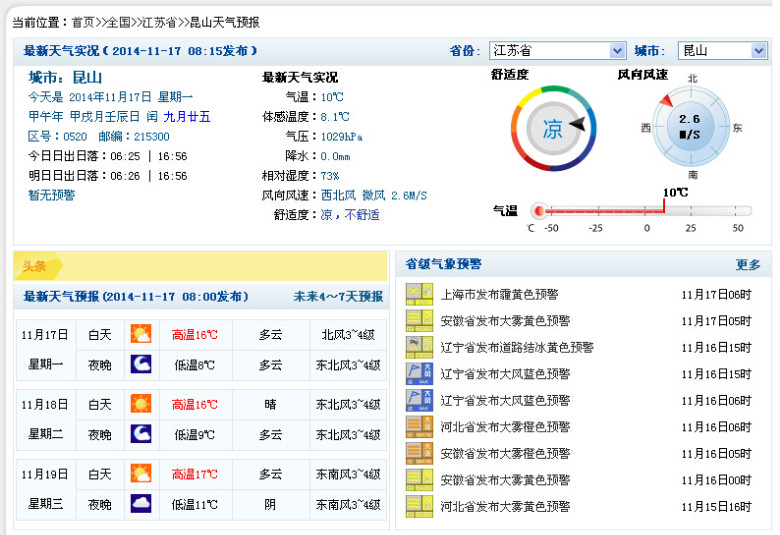Select the 头条 headline tab
Screen dimensions: 780x535
pyautogui.click(x=36, y=267)
